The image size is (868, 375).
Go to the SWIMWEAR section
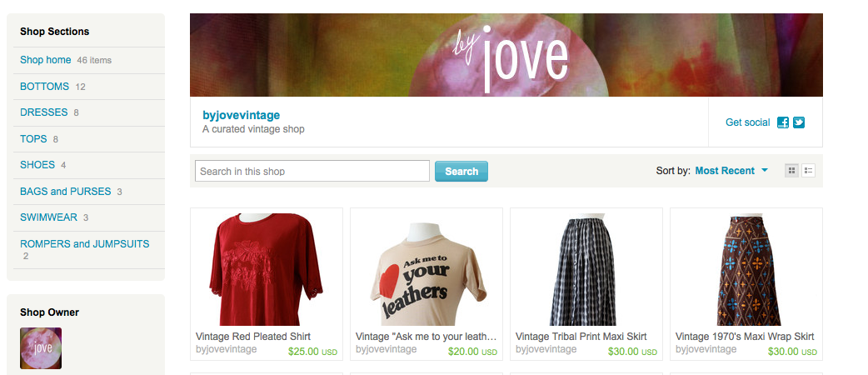coord(48,217)
